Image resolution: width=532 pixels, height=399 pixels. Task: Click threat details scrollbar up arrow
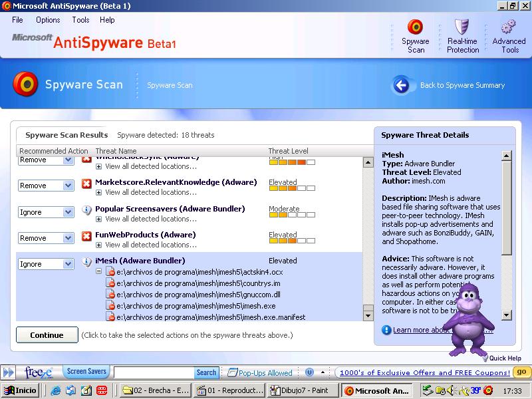506,156
